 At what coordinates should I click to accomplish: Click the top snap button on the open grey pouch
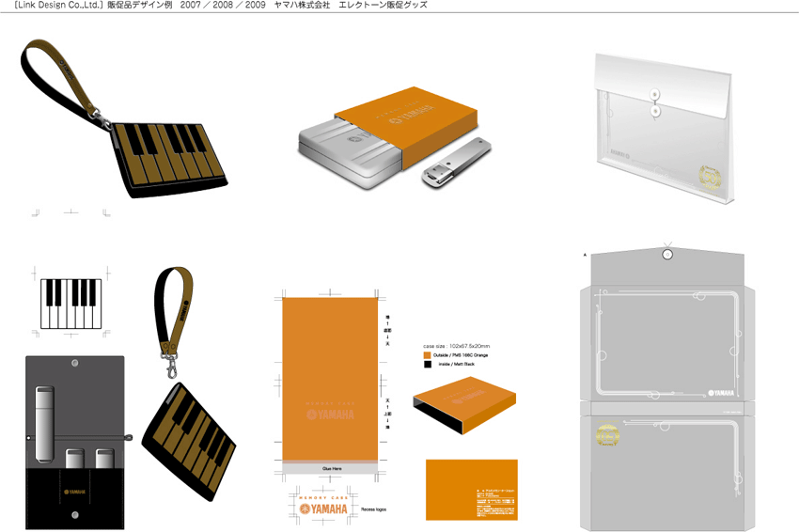74,361
